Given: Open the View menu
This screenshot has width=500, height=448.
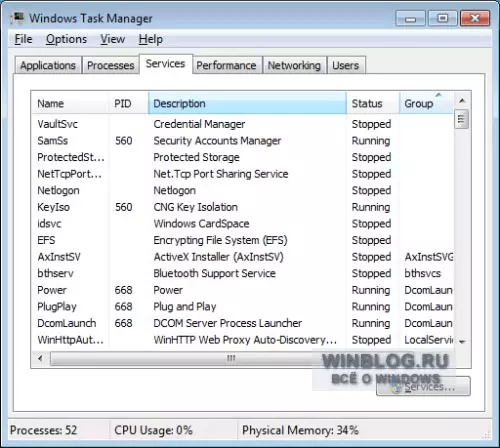Looking at the screenshot, I should tap(113, 39).
